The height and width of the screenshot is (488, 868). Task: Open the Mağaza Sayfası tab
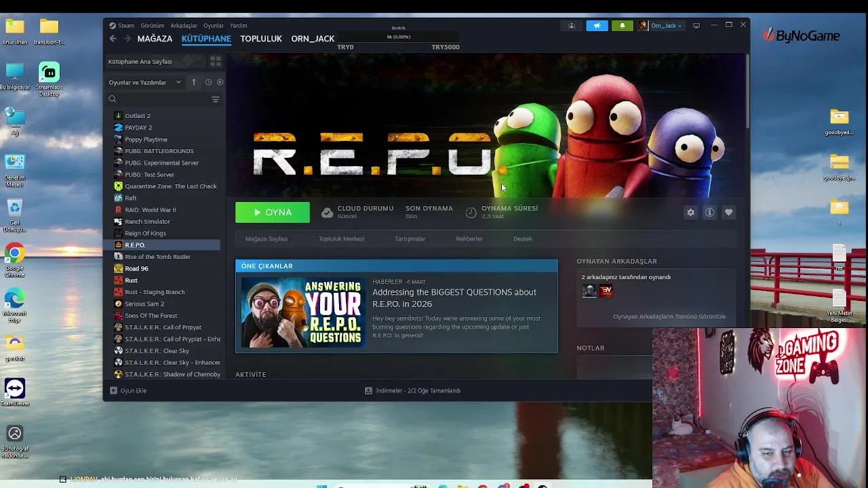point(267,239)
